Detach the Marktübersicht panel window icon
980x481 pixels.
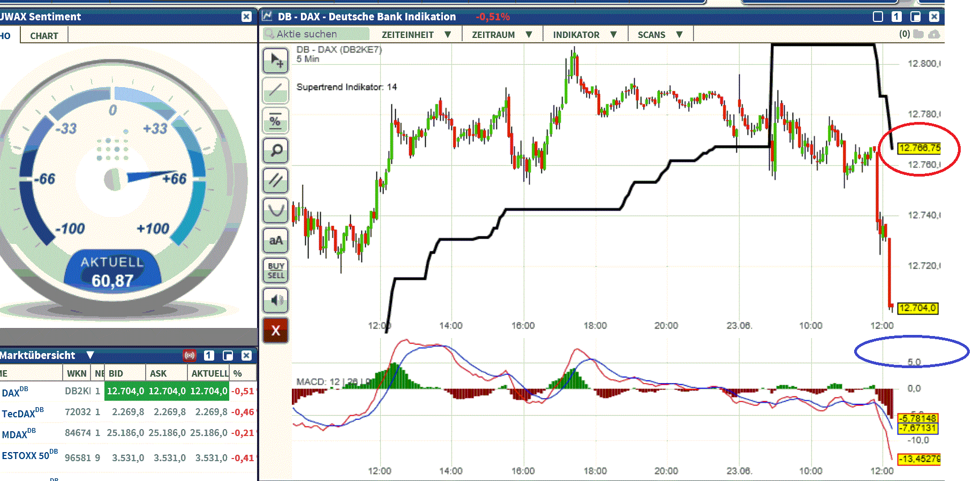click(x=228, y=355)
